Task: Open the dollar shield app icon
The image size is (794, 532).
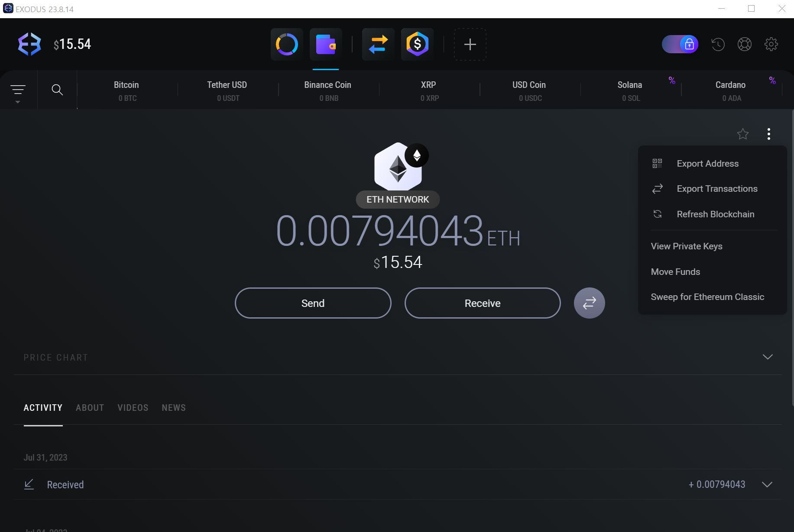Action: pyautogui.click(x=417, y=44)
